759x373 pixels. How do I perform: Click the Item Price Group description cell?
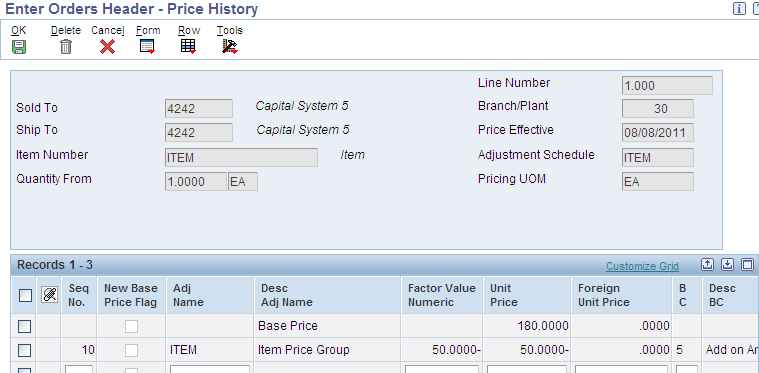327,350
